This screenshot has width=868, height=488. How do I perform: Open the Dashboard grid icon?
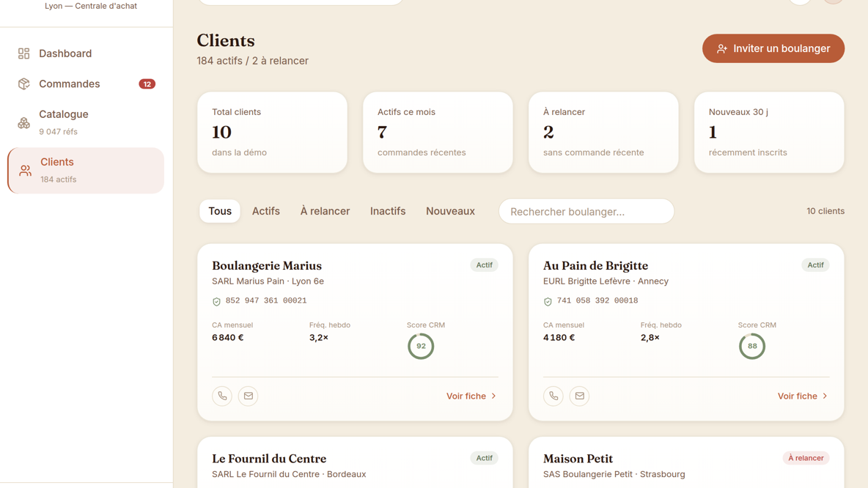coord(23,53)
